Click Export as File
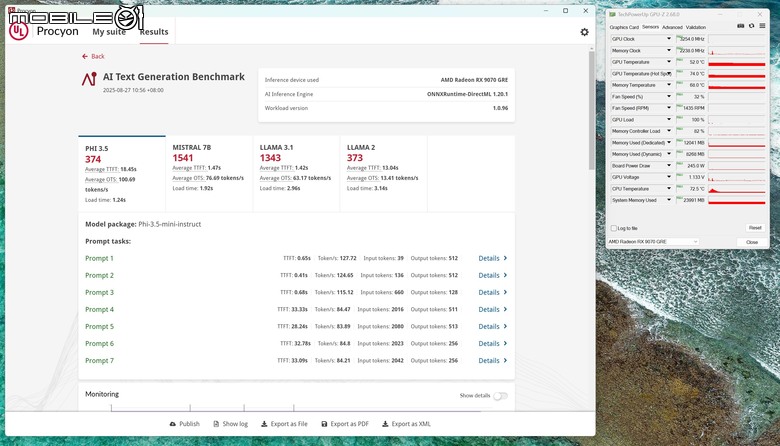 [285, 424]
